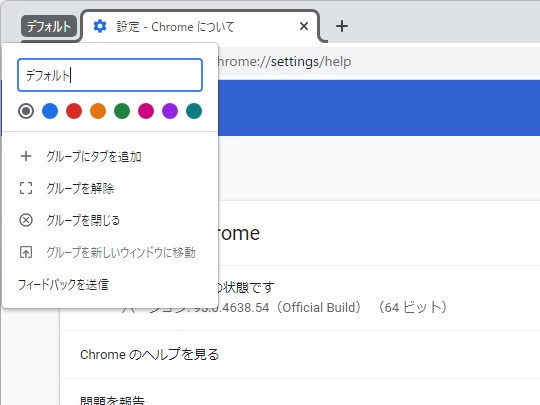Screen dimensions: 540x405
Task: Select グループを解除 menu entry
Action: point(110,188)
